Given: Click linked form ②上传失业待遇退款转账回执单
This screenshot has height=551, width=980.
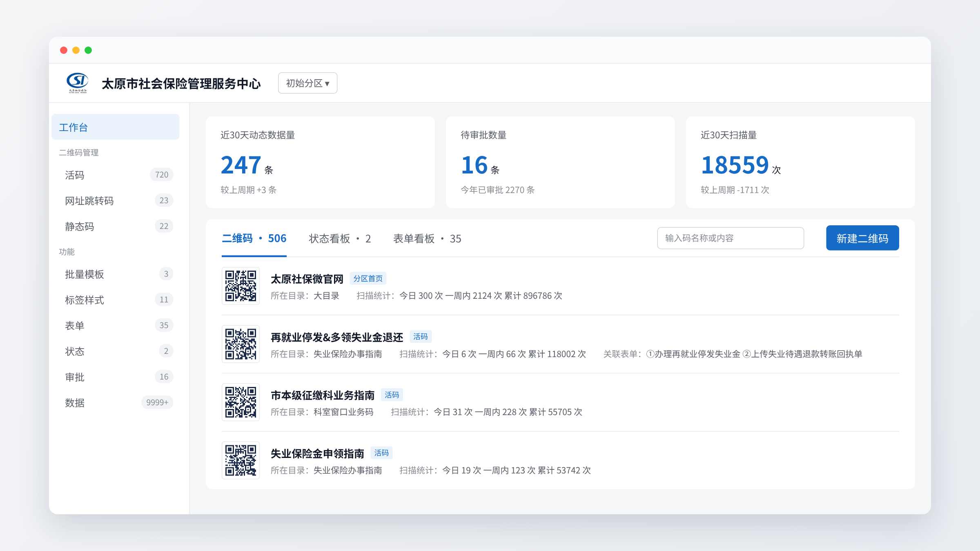Looking at the screenshot, I should [802, 354].
